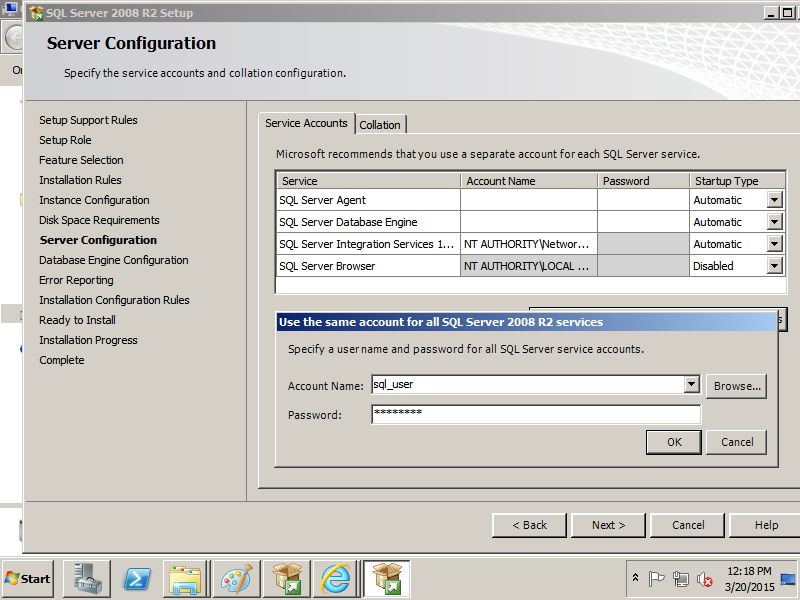Screen dimensions: 800x600
Task: Click the Start button
Action: (x=28, y=579)
